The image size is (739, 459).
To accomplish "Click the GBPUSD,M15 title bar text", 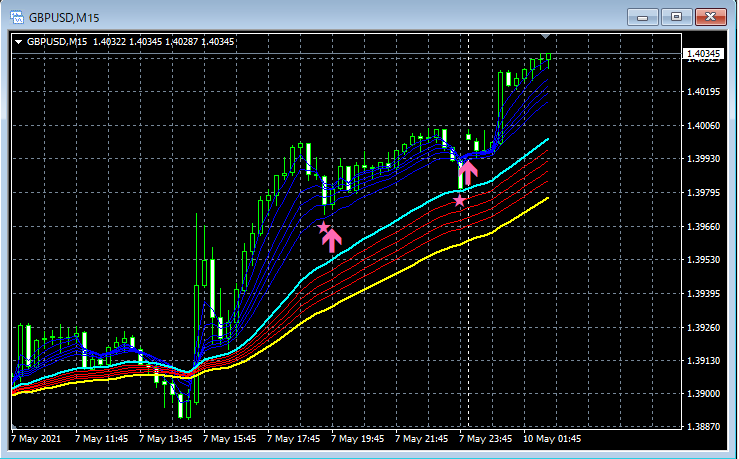I will [64, 18].
